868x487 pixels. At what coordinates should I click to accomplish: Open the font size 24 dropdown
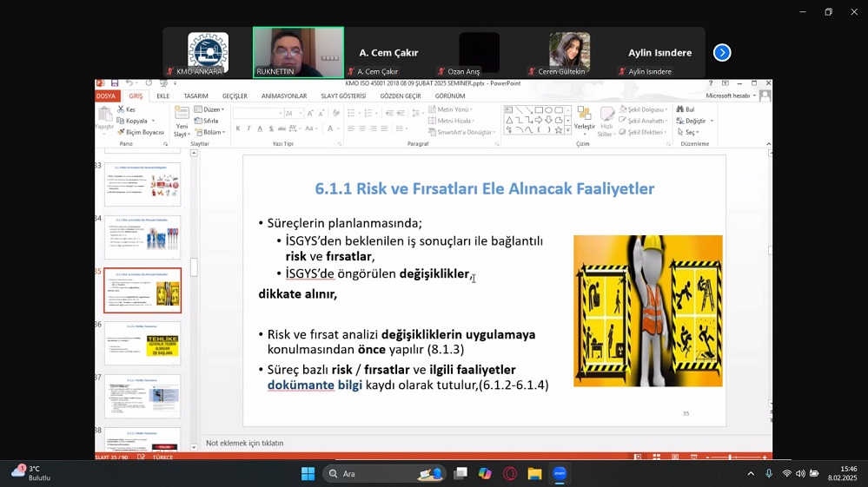coord(301,114)
